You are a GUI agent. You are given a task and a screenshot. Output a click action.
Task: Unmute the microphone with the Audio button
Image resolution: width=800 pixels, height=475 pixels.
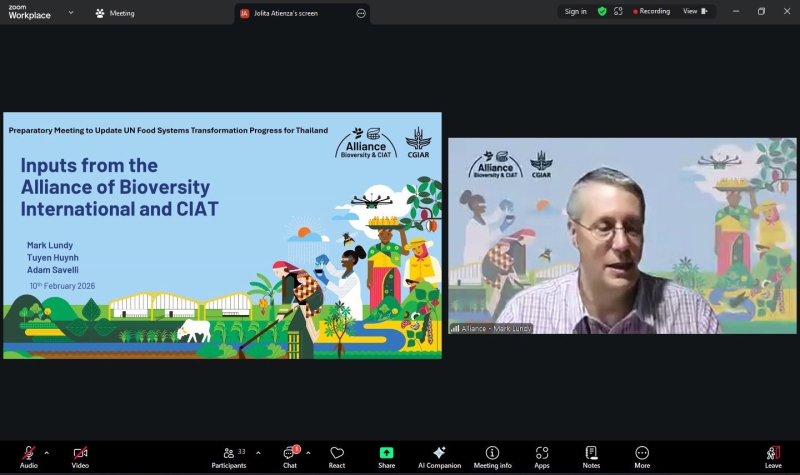[29, 454]
